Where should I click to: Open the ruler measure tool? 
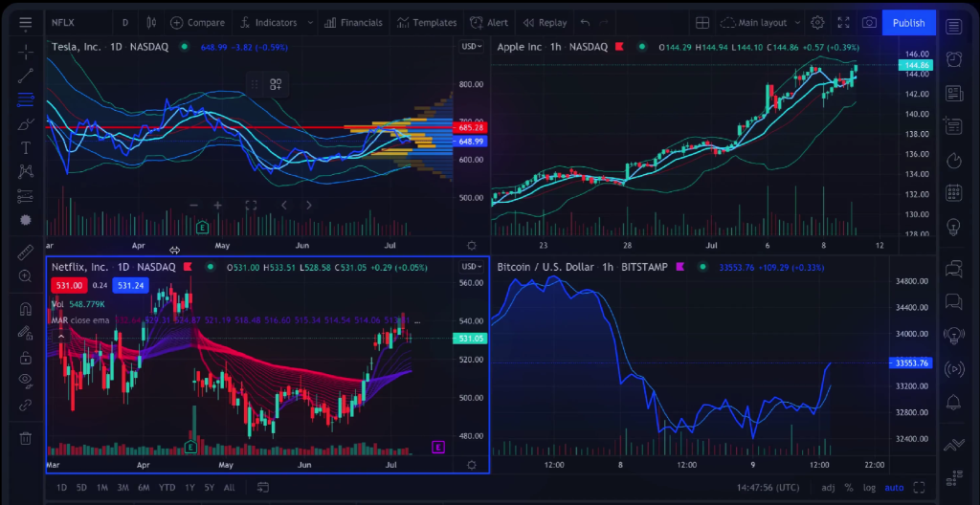pos(26,252)
